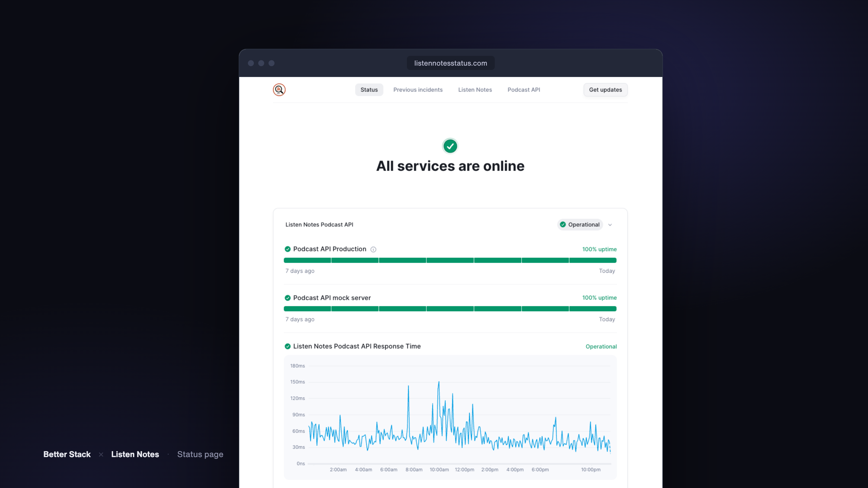
Task: Click the Listen Notes Podcast API section title
Action: coord(319,225)
